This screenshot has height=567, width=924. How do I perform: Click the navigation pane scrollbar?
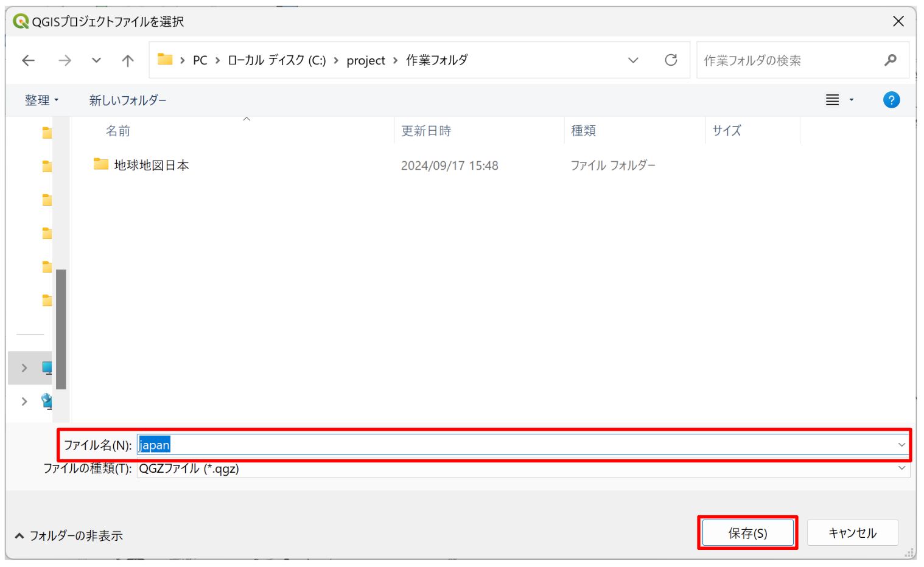pos(61,329)
